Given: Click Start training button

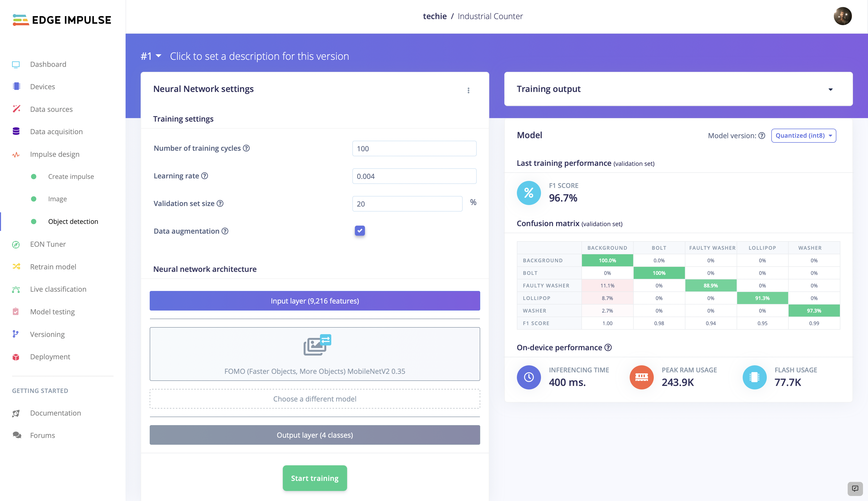Looking at the screenshot, I should pos(315,478).
